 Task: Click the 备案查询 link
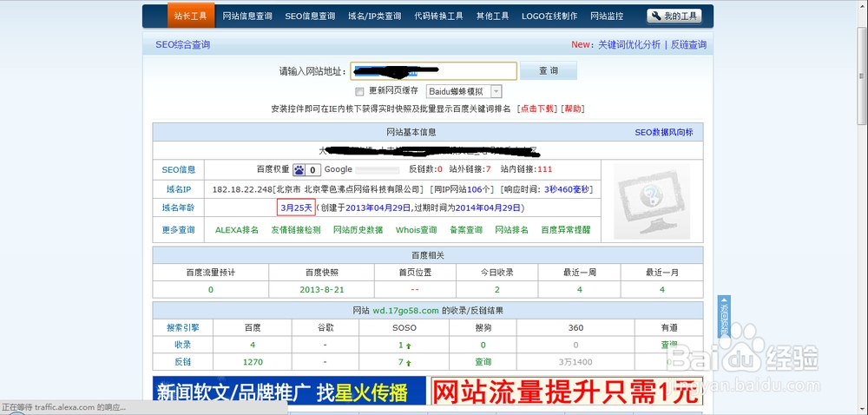(x=466, y=229)
